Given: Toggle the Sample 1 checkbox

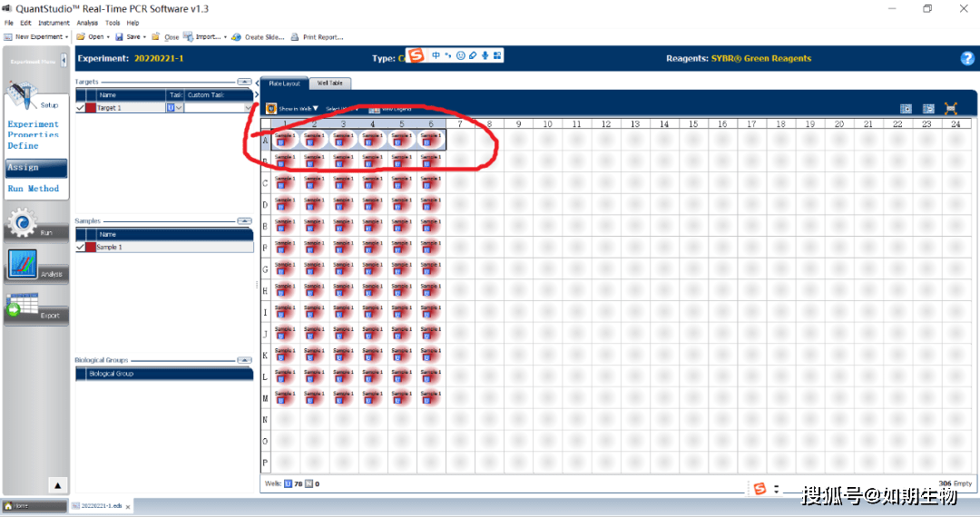Looking at the screenshot, I should click(x=80, y=248).
